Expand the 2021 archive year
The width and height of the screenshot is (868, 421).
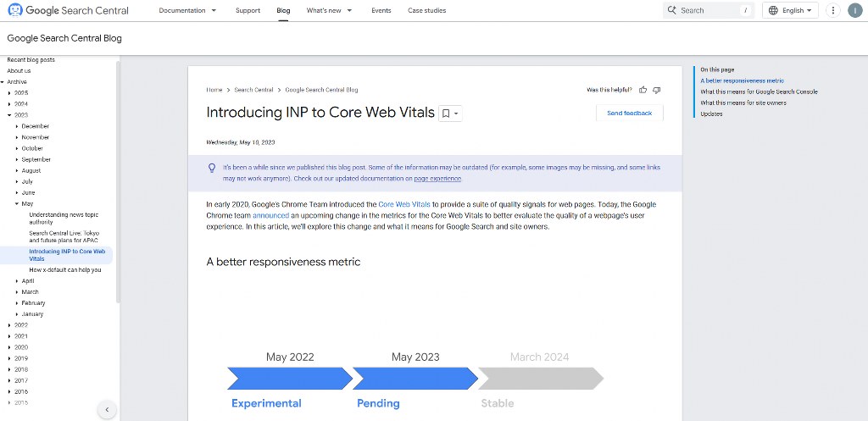10,336
